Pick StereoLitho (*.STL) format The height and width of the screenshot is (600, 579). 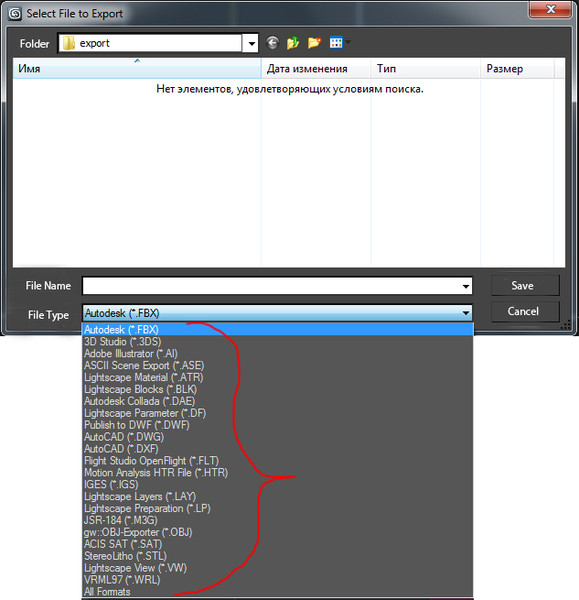(x=278, y=556)
